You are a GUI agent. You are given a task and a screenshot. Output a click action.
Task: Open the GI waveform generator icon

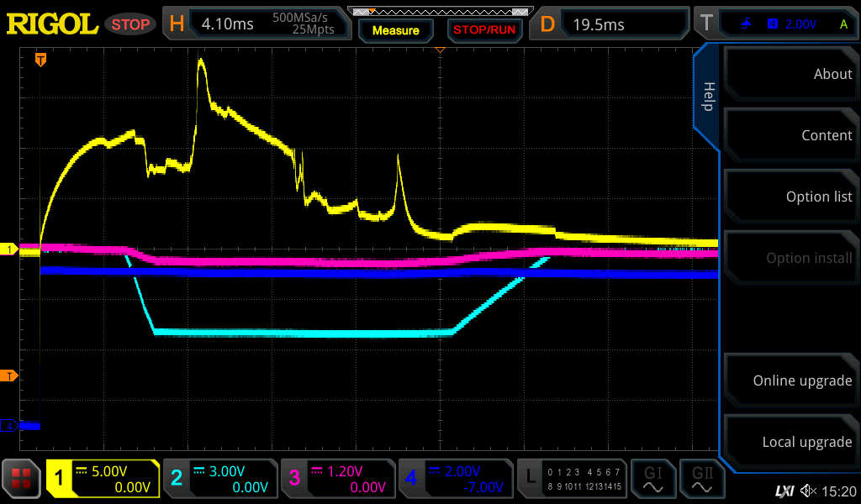point(652,479)
